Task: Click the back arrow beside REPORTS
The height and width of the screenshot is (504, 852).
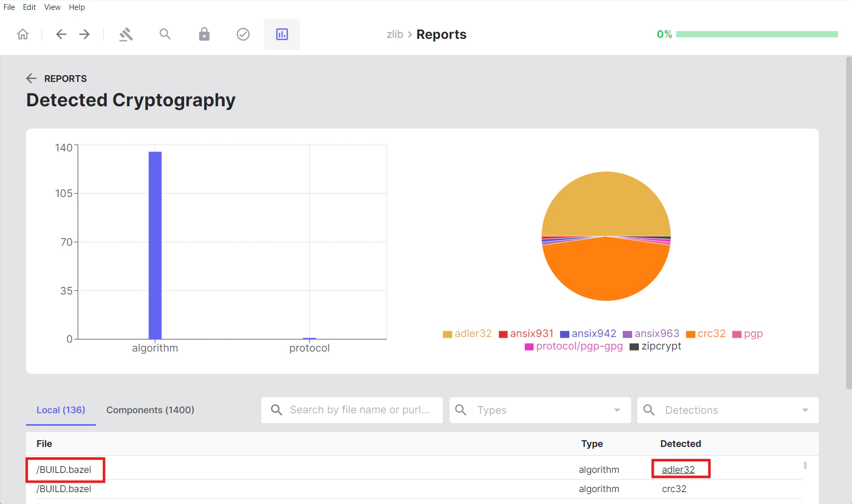Action: coord(31,78)
